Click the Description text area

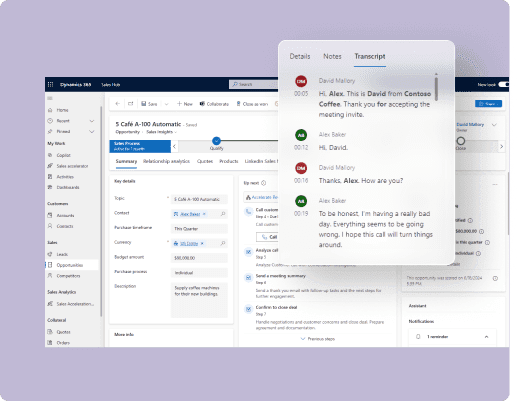click(x=199, y=300)
